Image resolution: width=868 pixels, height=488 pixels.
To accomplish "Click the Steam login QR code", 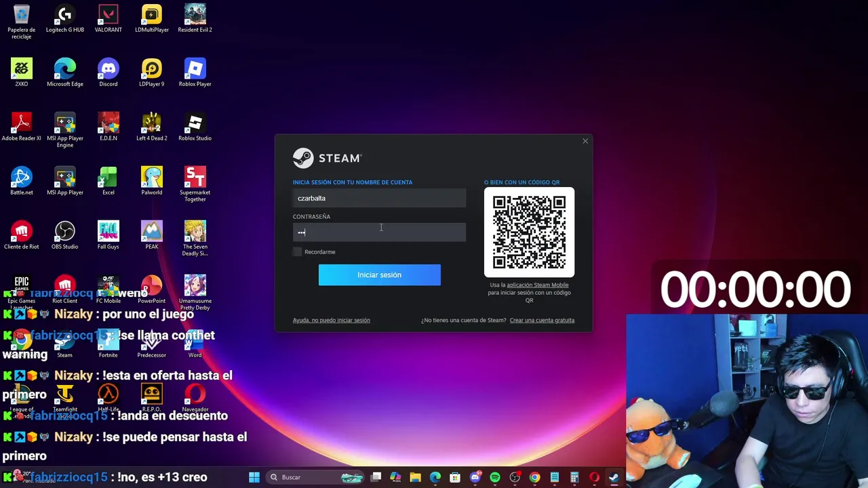I will (529, 232).
